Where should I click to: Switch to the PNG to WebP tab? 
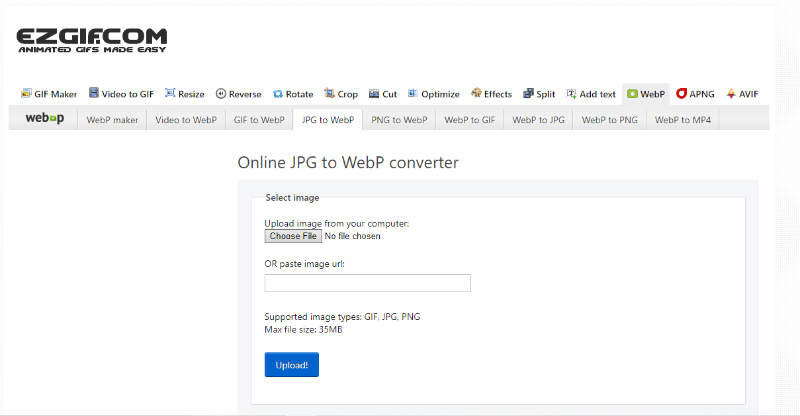[399, 119]
